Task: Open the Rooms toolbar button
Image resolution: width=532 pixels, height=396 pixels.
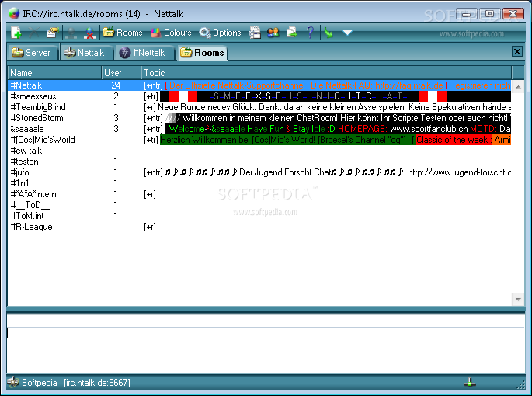Action: pyautogui.click(x=123, y=33)
